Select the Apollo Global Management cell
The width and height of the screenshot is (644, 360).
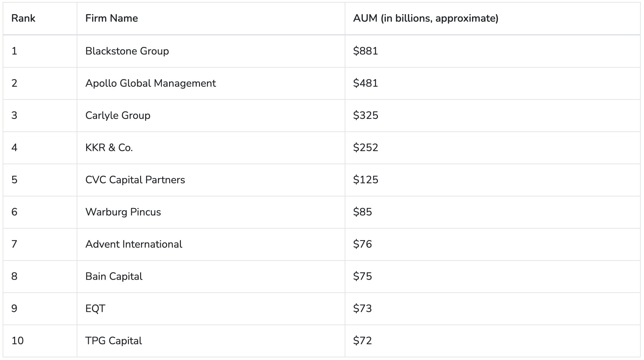[150, 83]
